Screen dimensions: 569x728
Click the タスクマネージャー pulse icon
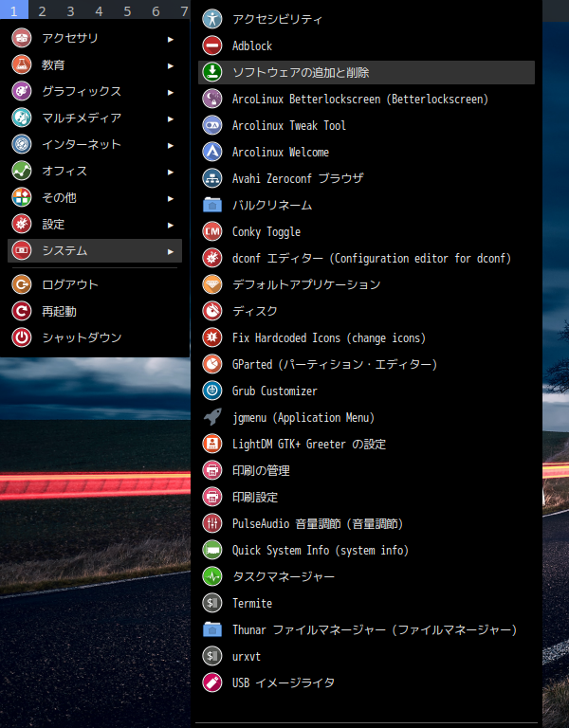coord(212,576)
